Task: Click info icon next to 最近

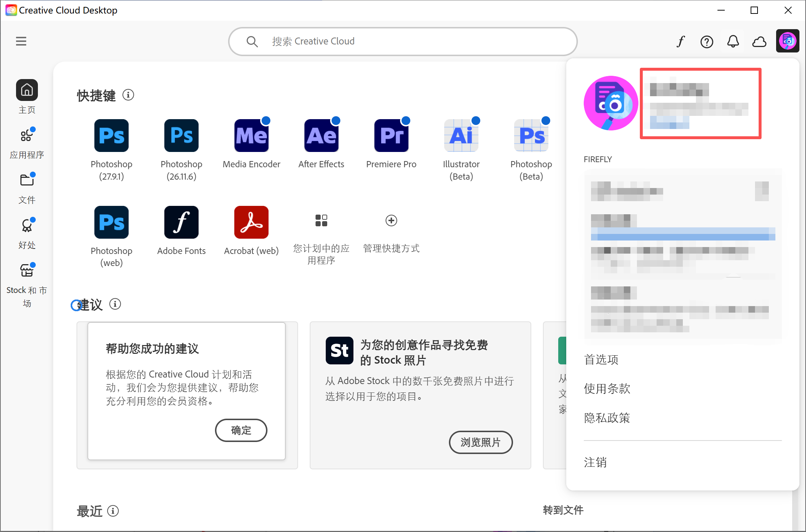Action: pos(113,511)
